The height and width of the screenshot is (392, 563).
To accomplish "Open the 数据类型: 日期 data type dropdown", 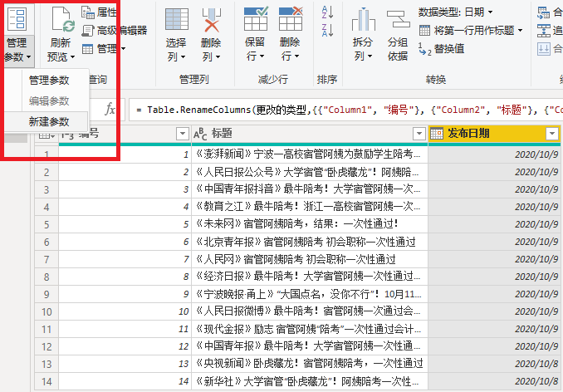I will [455, 12].
